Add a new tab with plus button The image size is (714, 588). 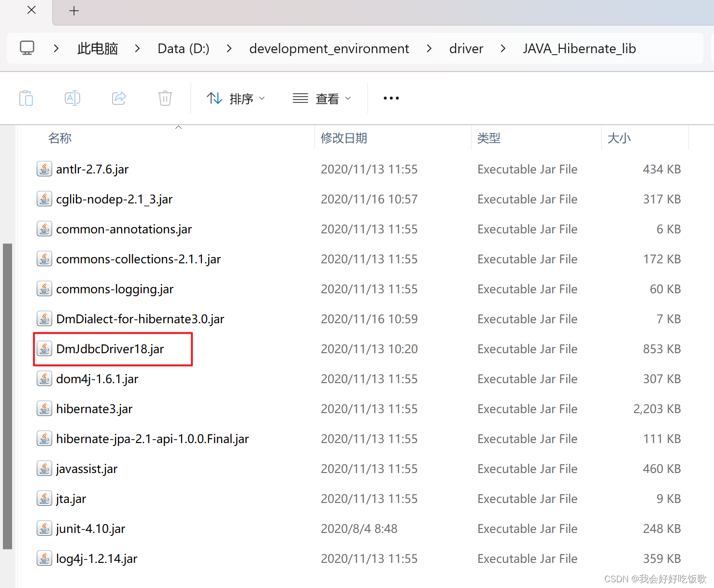tap(74, 11)
